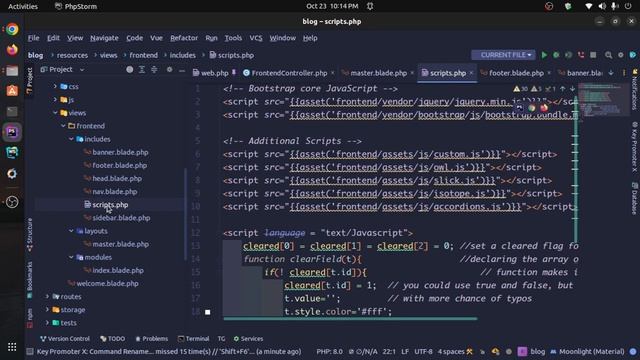
Task: Click the Activities button in top bar
Action: coord(23,6)
